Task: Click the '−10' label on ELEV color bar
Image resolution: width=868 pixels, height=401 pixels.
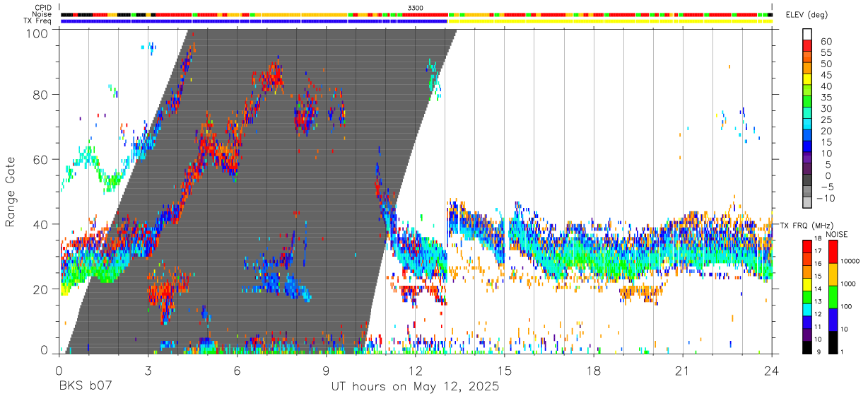Action: (x=827, y=198)
